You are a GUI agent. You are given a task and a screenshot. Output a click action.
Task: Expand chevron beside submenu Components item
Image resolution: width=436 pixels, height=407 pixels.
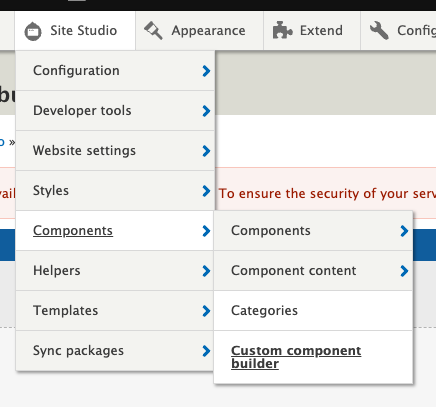point(404,231)
